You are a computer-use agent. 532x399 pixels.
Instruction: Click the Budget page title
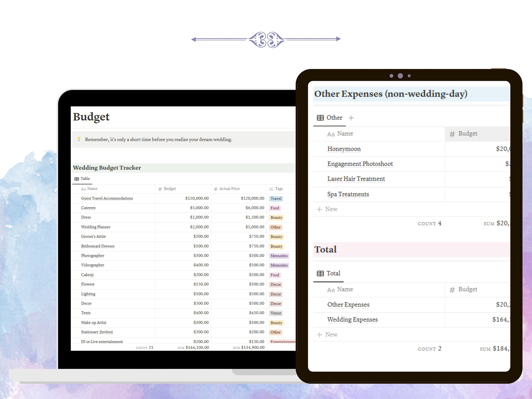pyautogui.click(x=91, y=117)
